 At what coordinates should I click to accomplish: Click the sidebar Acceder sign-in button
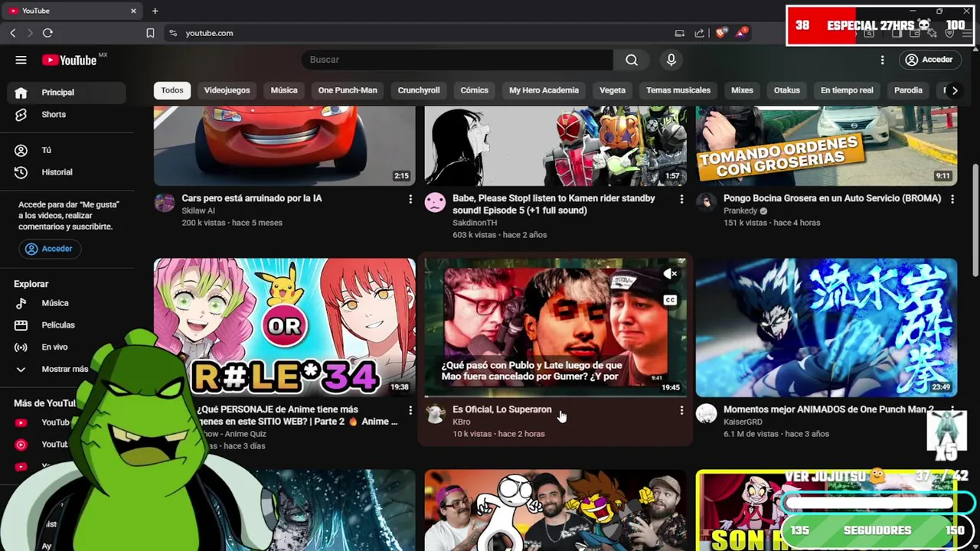[49, 249]
